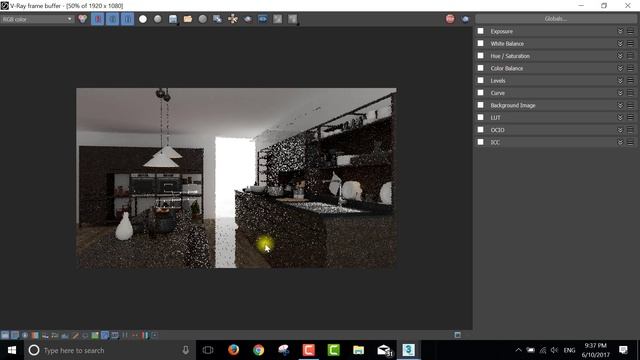This screenshot has height=360, width=640.
Task: Open the White Balance options menu icon
Action: tap(630, 43)
